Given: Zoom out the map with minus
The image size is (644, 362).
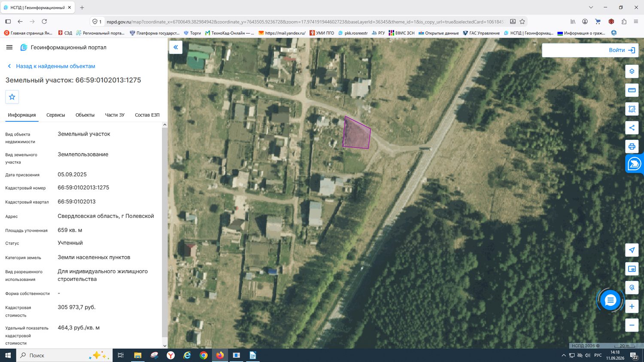Looking at the screenshot, I should click(632, 325).
